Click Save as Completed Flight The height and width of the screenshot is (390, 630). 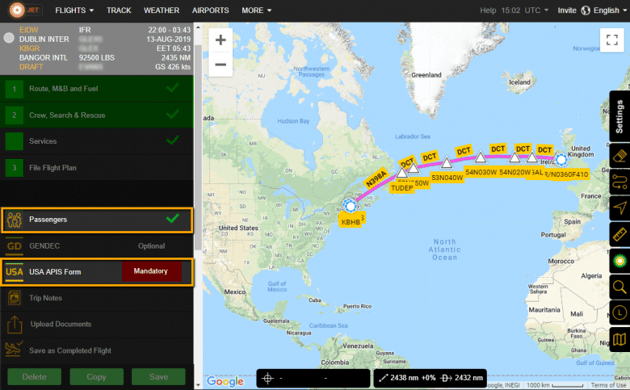pos(97,351)
